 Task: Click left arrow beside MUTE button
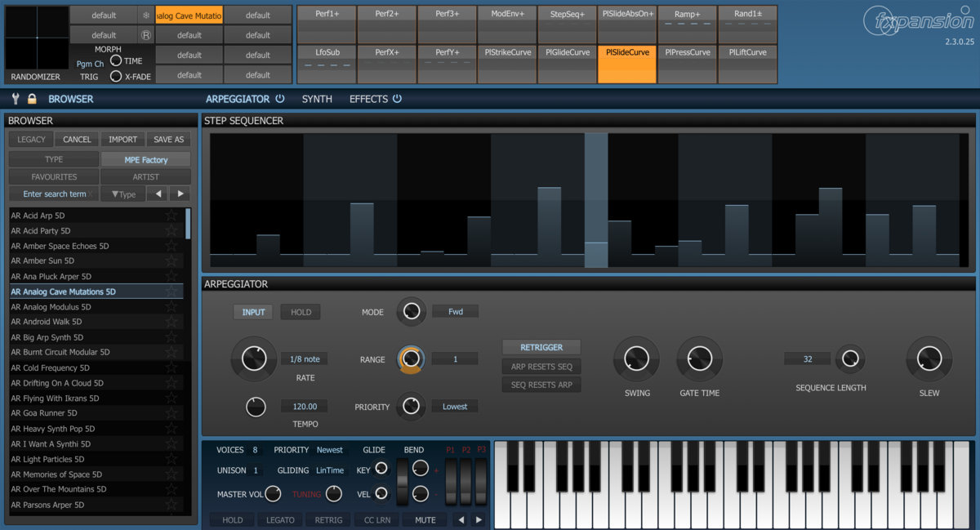click(x=461, y=519)
